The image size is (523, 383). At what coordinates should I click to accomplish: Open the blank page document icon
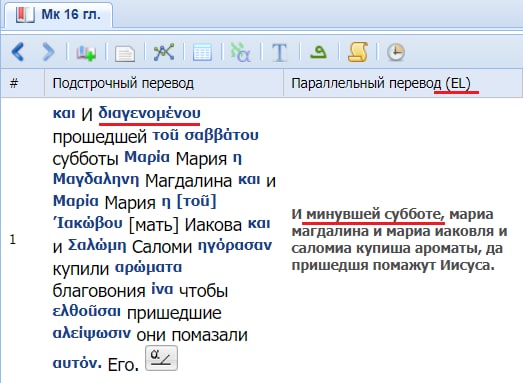pos(125,53)
